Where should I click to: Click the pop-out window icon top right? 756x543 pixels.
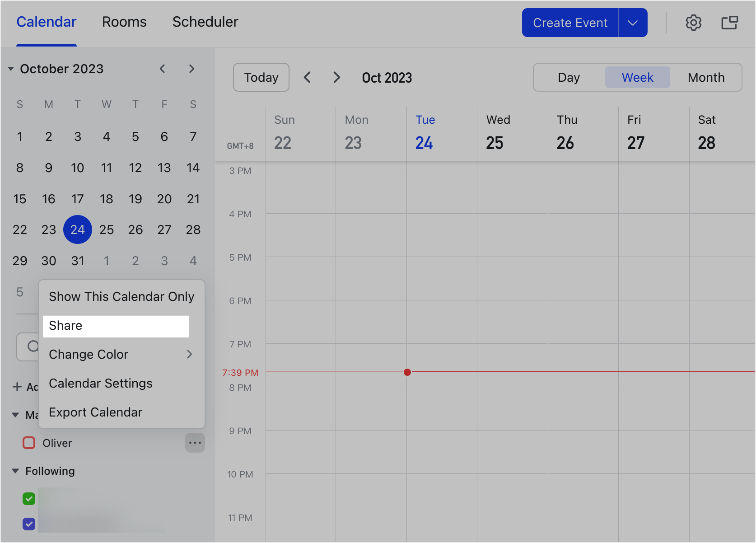(729, 22)
